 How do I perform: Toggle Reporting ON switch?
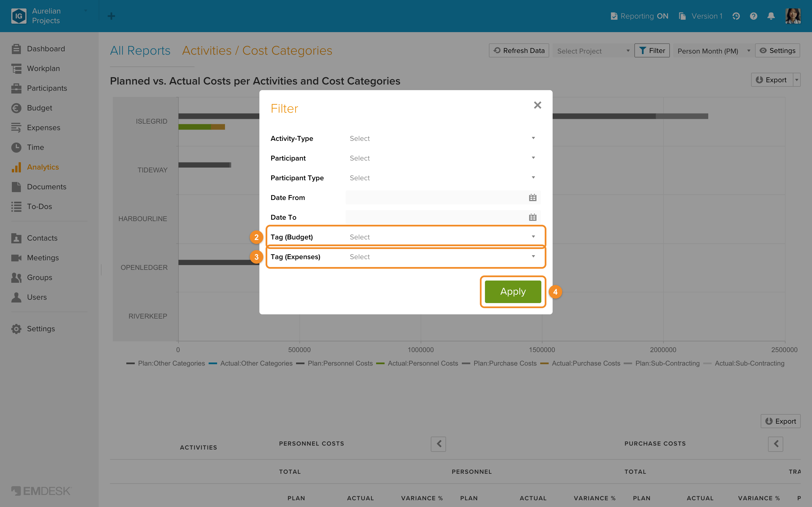(639, 16)
